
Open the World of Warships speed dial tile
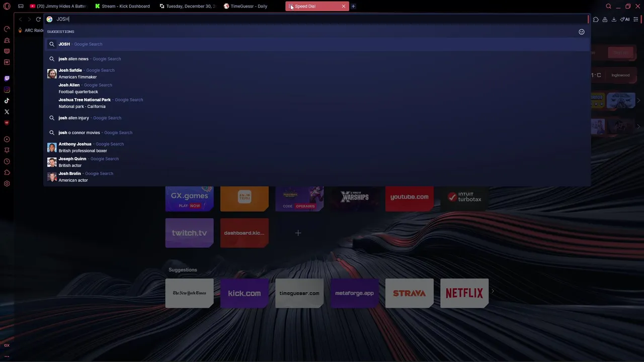point(355,199)
